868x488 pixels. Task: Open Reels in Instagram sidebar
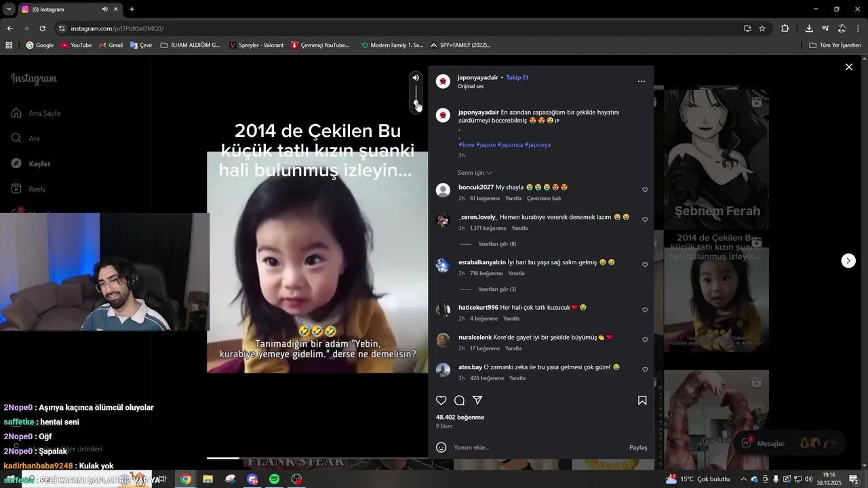[28, 189]
